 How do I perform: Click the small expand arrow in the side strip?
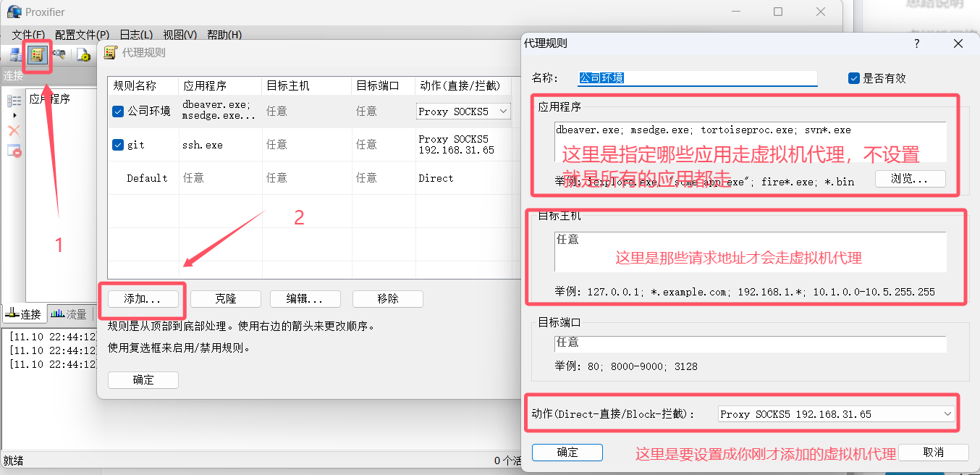14,115
